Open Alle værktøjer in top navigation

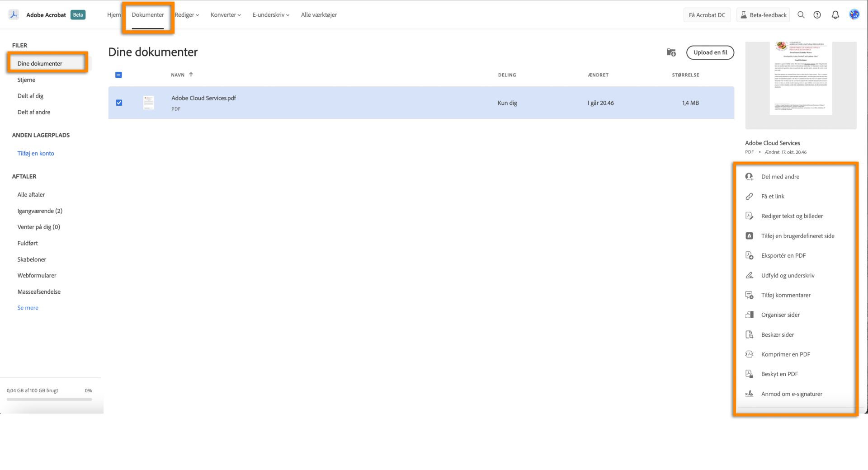tap(319, 15)
